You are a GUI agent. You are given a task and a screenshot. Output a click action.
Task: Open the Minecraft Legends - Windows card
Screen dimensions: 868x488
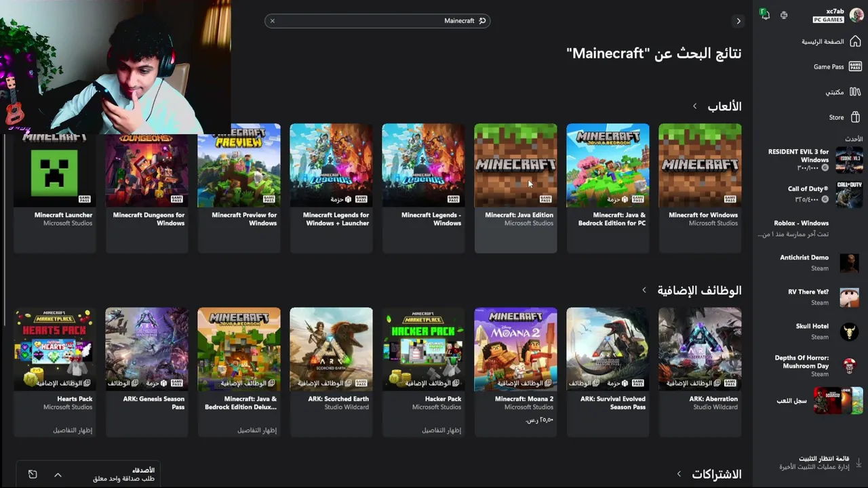[x=423, y=188]
